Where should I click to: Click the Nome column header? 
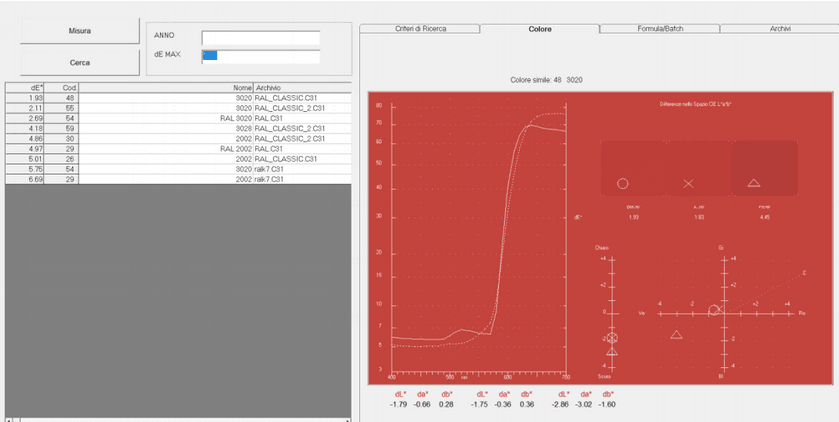click(166, 88)
